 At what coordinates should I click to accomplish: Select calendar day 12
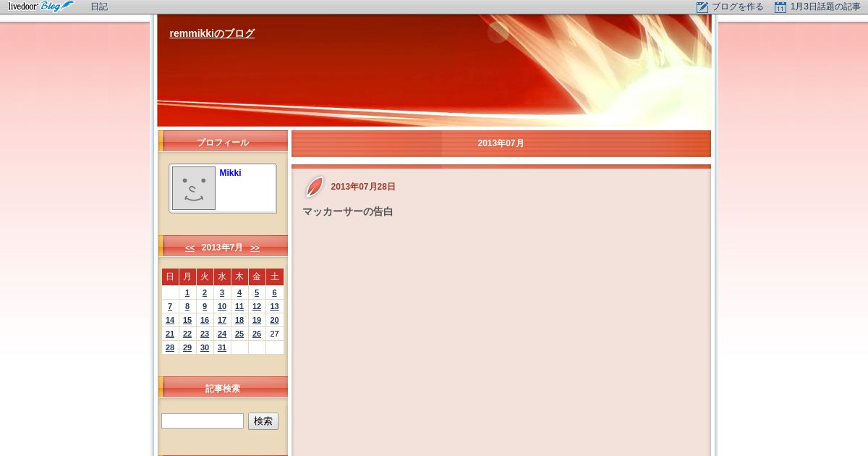[x=257, y=306]
